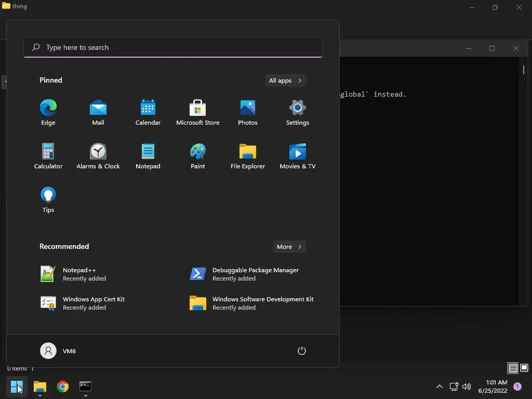Open Settings from pinned apps
The width and height of the screenshot is (532, 399).
click(298, 113)
